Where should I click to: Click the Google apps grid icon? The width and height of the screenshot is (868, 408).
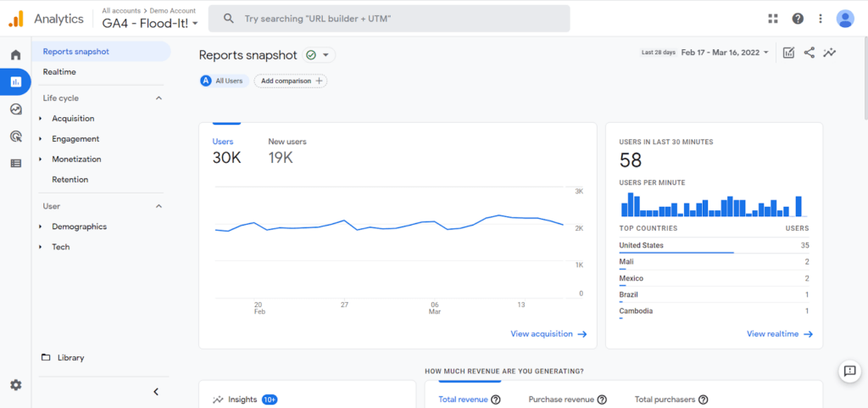click(773, 19)
